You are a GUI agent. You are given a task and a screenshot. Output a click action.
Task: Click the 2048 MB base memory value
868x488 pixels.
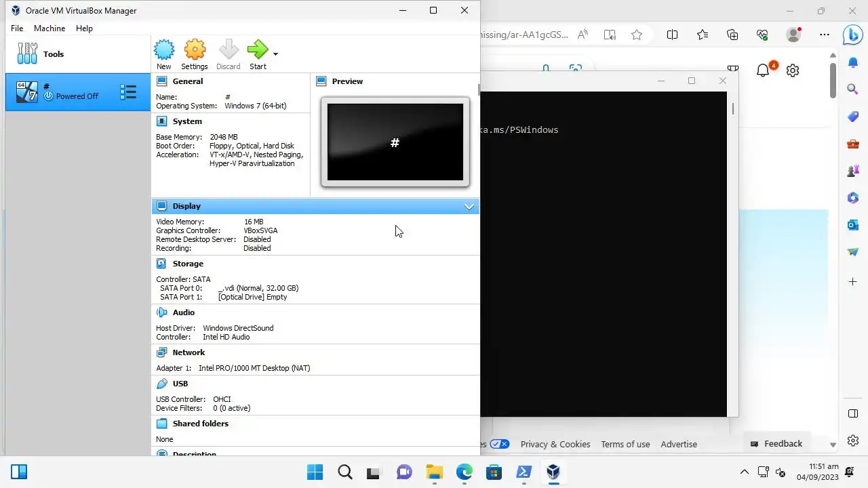tap(224, 137)
